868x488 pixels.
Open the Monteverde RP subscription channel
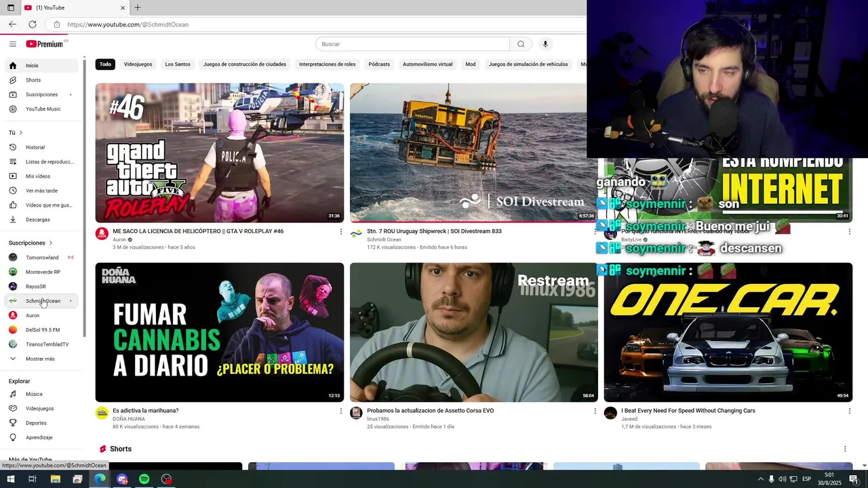42,272
